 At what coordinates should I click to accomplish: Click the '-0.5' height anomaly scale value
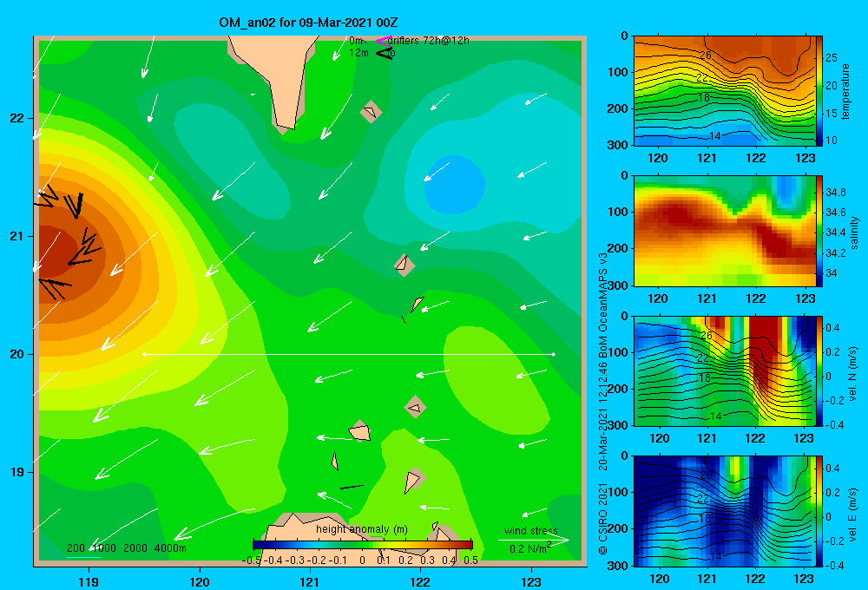[252, 560]
